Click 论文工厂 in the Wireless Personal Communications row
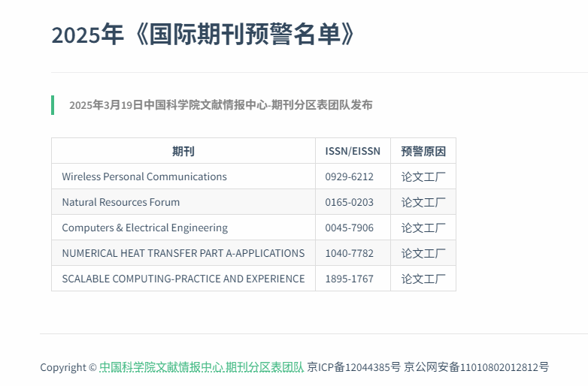 click(423, 176)
